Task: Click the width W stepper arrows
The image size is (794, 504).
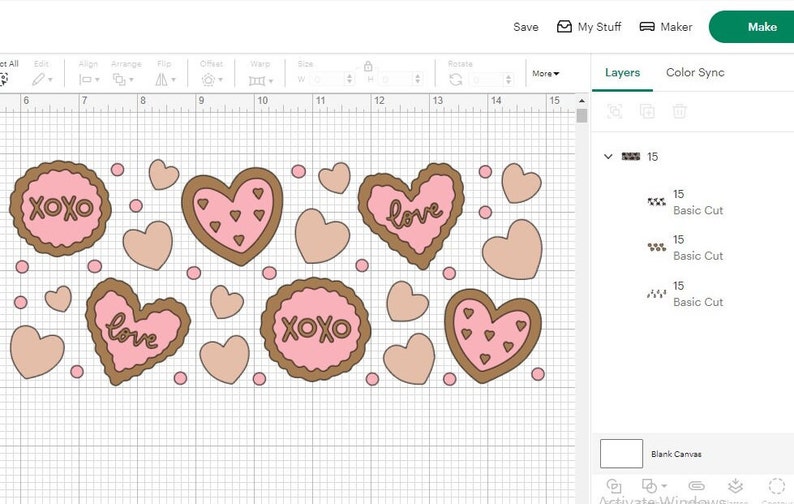Action: [349, 79]
